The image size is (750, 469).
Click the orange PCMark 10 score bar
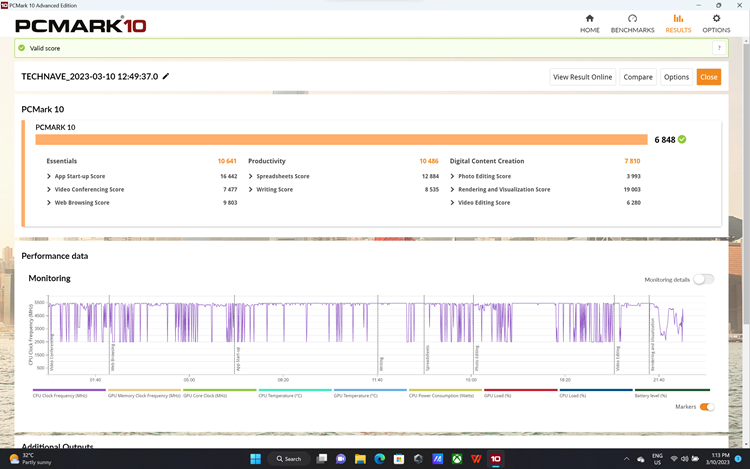pos(341,140)
